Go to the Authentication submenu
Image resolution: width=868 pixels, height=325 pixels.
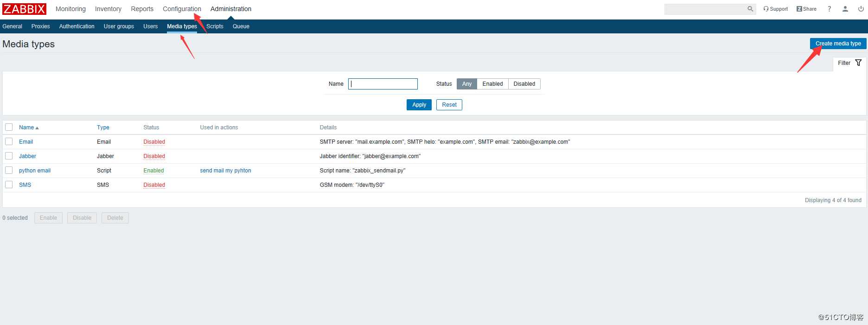(77, 26)
